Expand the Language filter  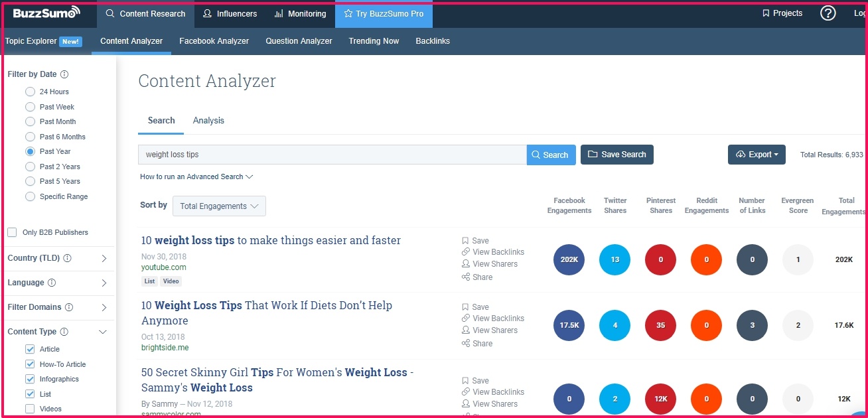pos(104,283)
